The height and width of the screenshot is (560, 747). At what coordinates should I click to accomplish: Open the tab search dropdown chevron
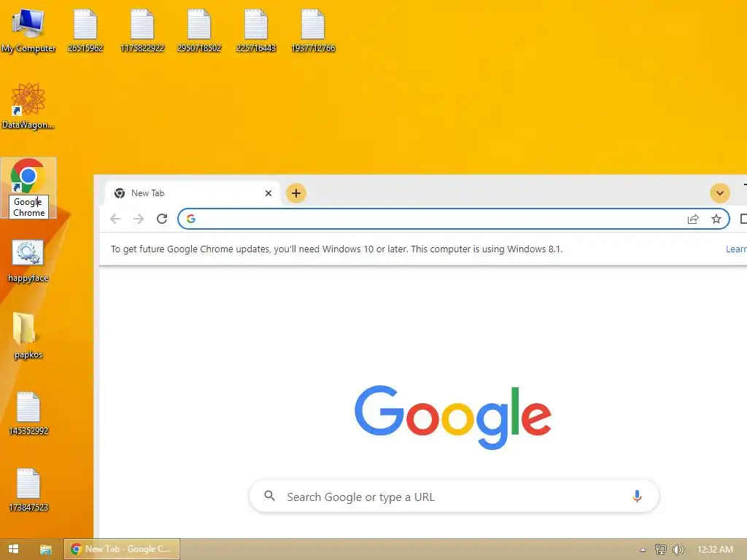tap(720, 193)
